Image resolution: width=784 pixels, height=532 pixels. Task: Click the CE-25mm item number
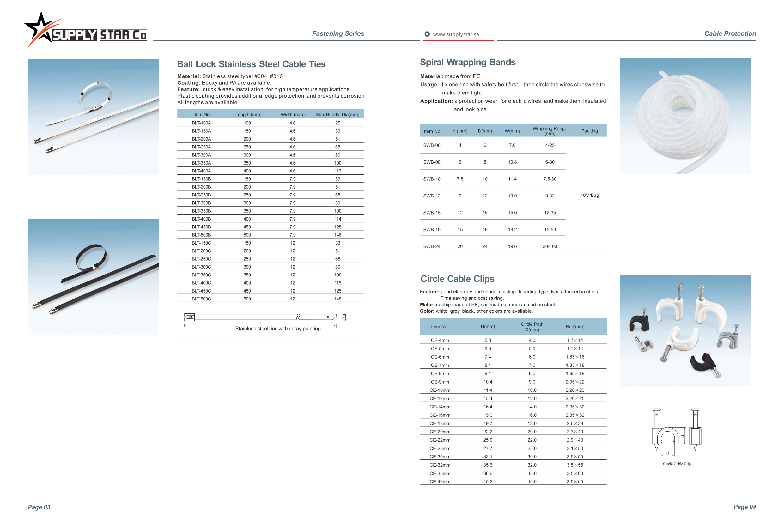click(x=440, y=449)
